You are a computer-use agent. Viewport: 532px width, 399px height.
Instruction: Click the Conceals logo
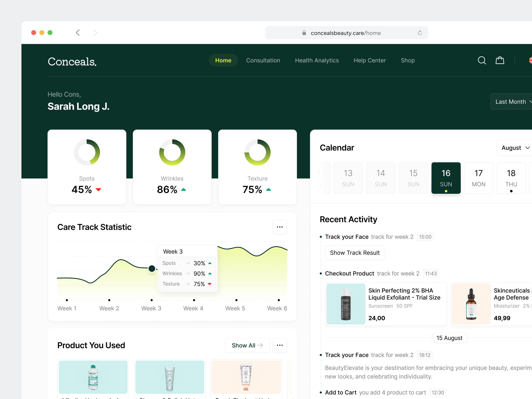pos(72,62)
